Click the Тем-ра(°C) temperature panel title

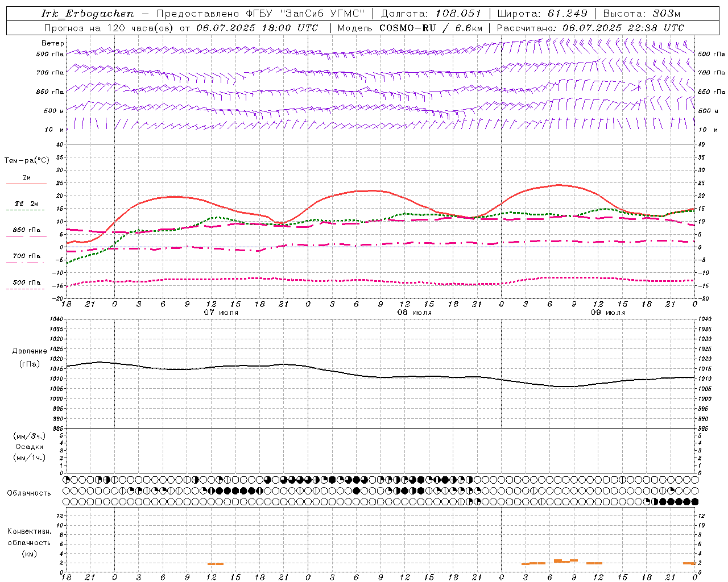(27, 161)
